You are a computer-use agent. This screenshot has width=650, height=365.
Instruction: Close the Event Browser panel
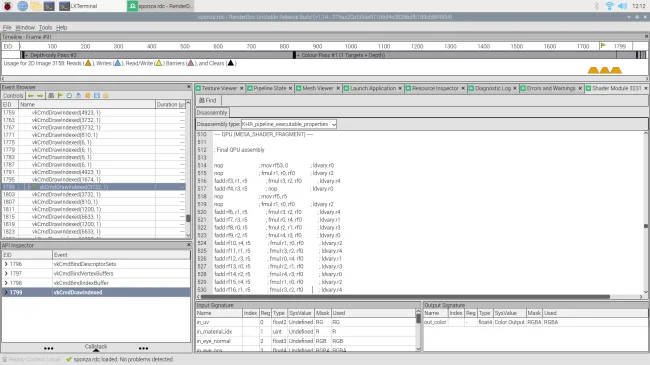coord(189,87)
